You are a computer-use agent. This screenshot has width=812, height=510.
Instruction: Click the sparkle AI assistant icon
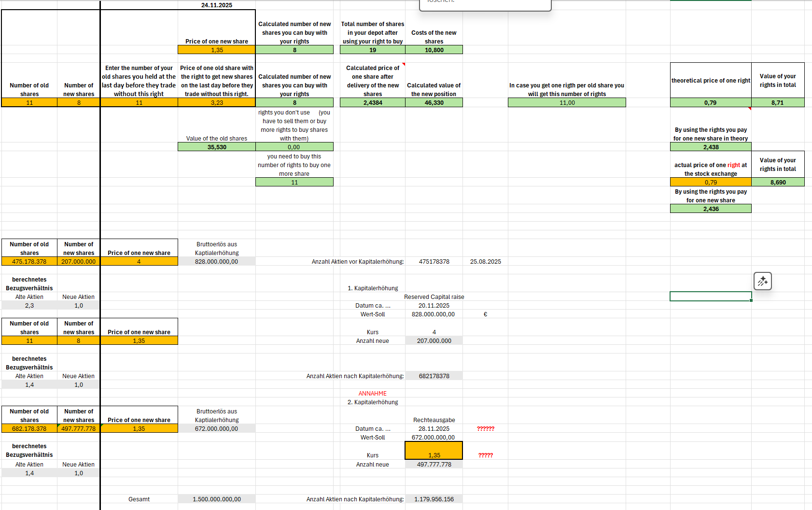[x=762, y=281]
